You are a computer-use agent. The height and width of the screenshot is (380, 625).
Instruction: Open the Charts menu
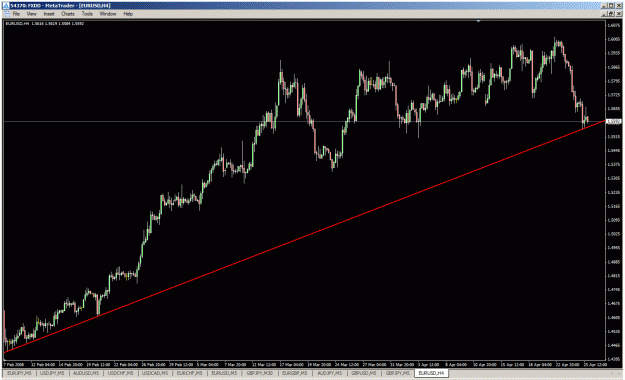point(68,14)
